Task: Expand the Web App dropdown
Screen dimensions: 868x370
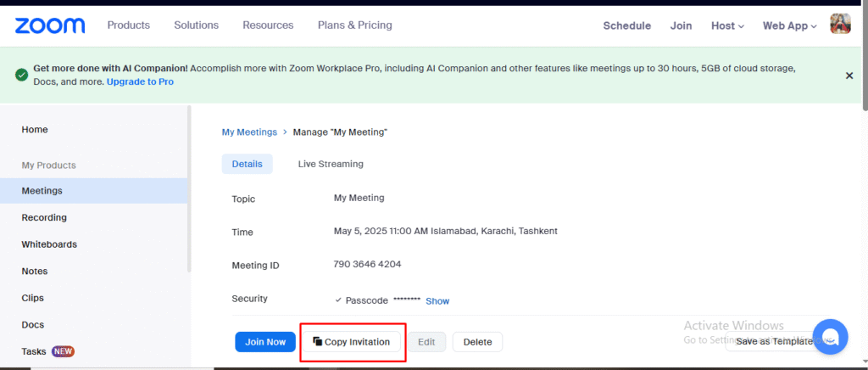Action: point(789,25)
